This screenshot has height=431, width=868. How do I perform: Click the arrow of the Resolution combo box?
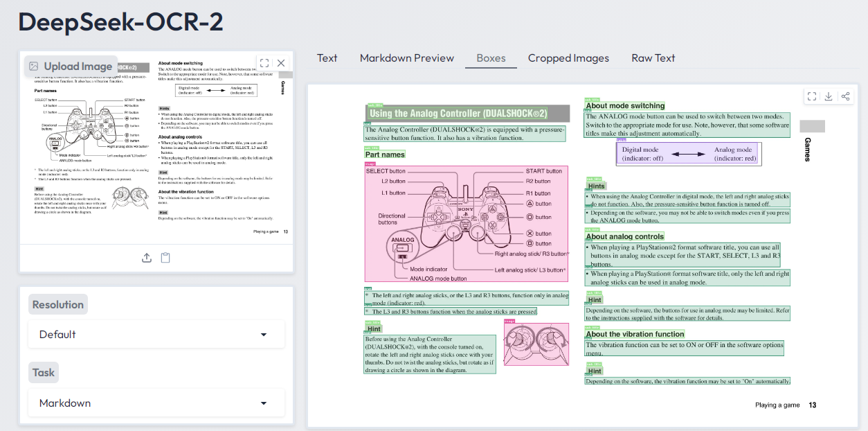click(263, 335)
